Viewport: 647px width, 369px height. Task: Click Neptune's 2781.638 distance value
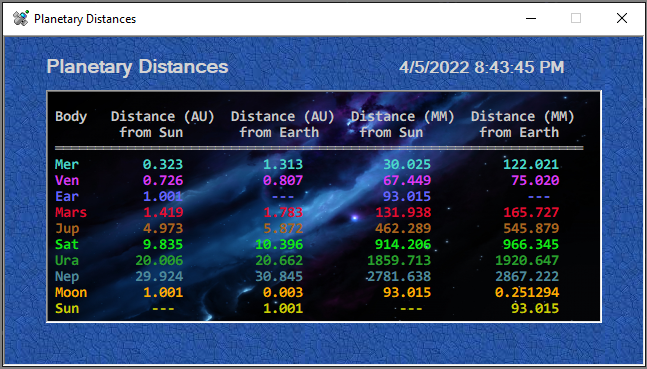coord(399,276)
